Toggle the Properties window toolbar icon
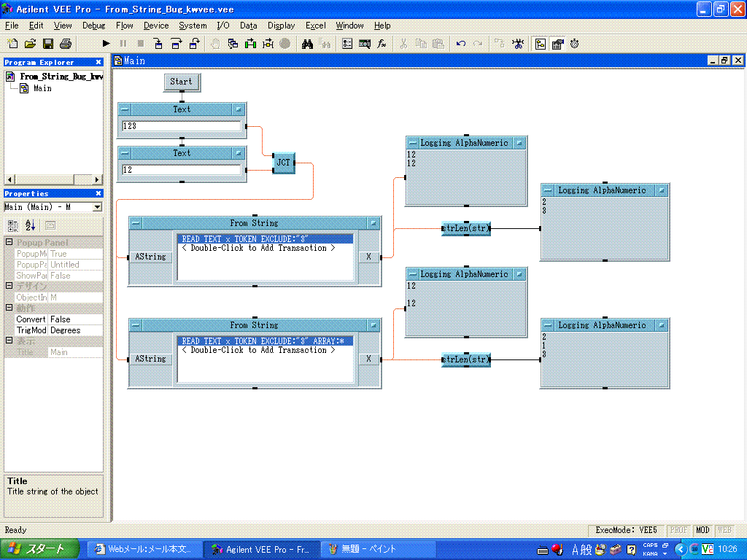This screenshot has width=747, height=560. click(x=557, y=44)
